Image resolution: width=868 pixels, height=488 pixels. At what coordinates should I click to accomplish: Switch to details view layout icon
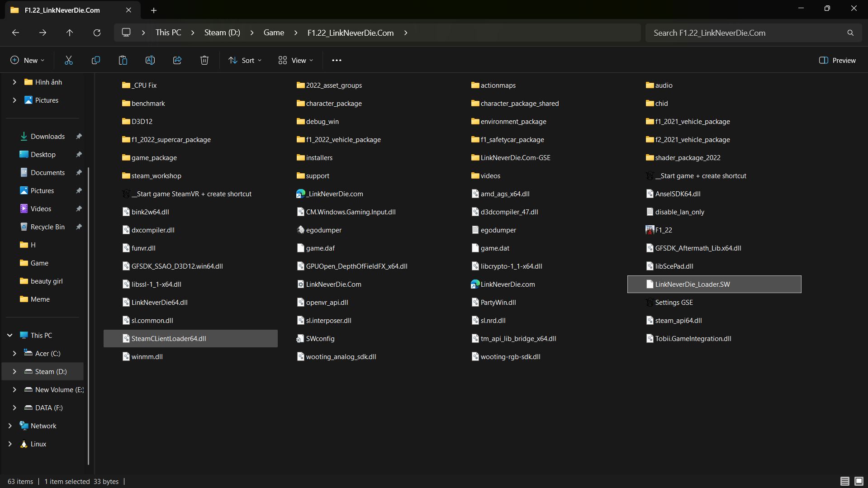point(844,481)
